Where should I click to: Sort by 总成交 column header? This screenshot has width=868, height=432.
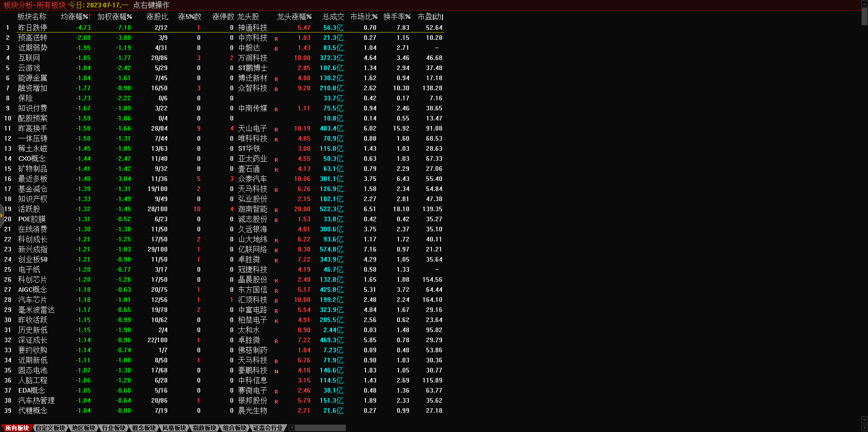coord(333,16)
